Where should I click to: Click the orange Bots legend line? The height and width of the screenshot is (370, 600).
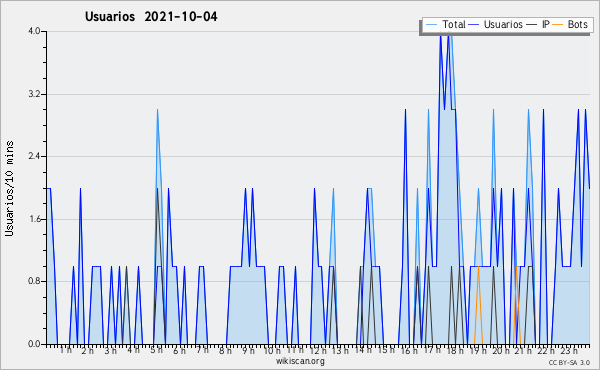[558, 24]
